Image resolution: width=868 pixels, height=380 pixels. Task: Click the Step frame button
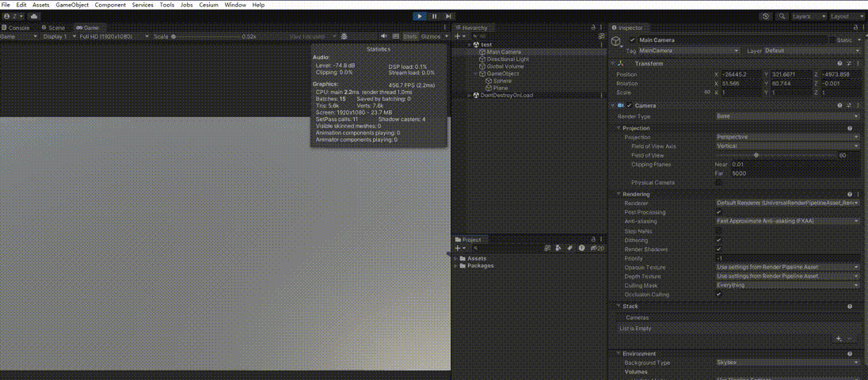click(x=448, y=17)
